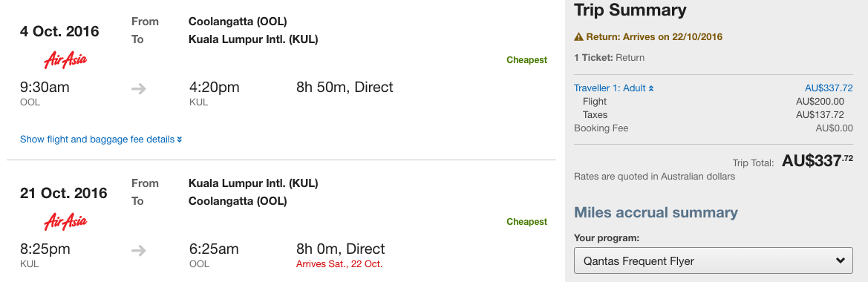Open the Qantas Frequent Flyer program dropdown
868x282 pixels.
714,260
